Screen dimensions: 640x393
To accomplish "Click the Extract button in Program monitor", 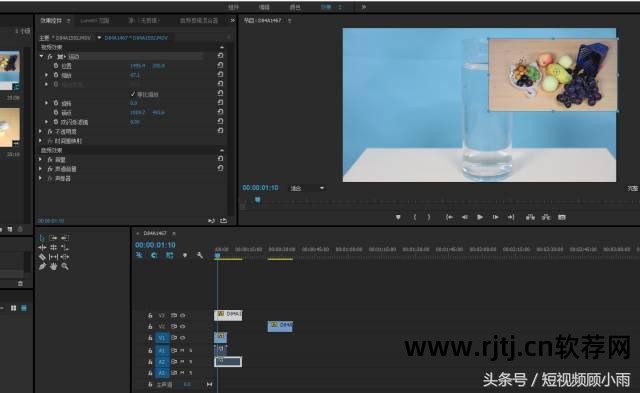I will tap(546, 218).
